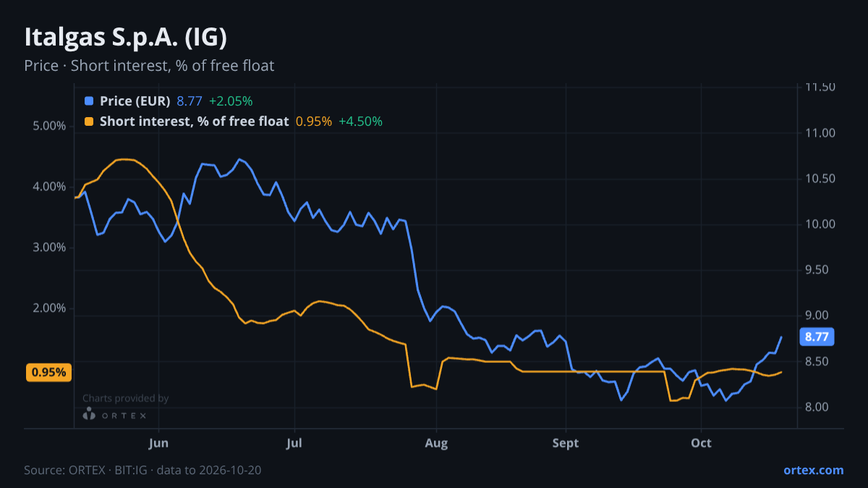Click the Jul label on the time axis
The image size is (868, 488).
point(294,443)
